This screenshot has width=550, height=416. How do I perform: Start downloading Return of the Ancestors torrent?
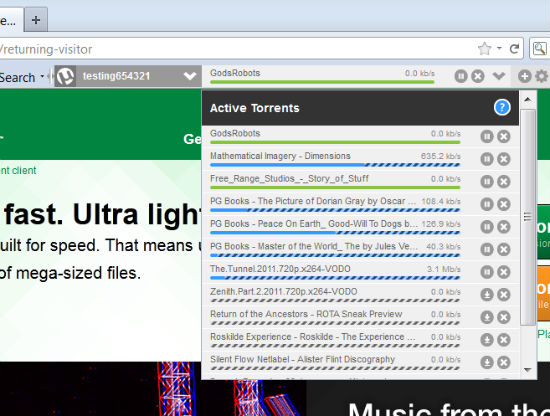coord(487,317)
